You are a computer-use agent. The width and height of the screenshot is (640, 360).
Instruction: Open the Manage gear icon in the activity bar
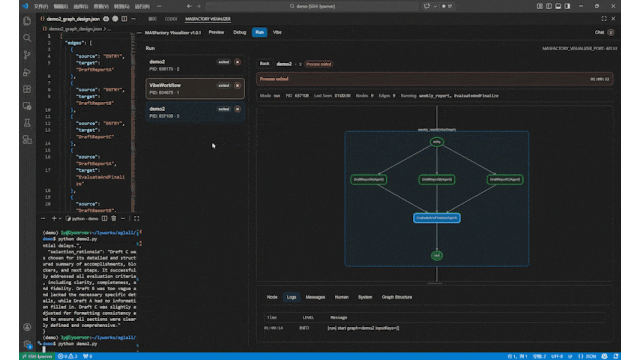pyautogui.click(x=27, y=344)
